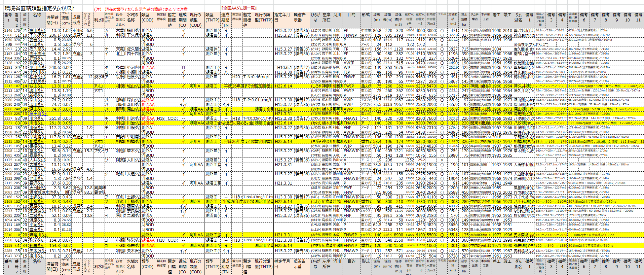
Task: Select ひらがな header in top header row
Action: (x=316, y=20)
